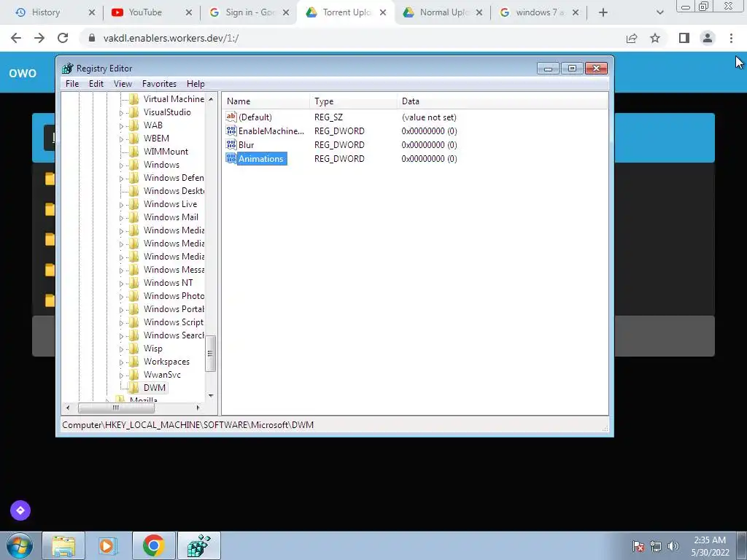
Task: Open the File menu
Action: [x=72, y=84]
